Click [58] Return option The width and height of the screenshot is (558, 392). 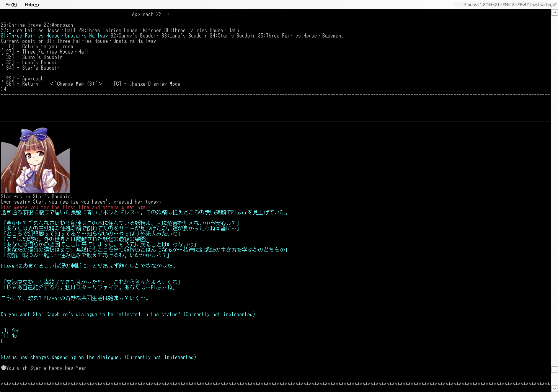pyautogui.click(x=20, y=84)
